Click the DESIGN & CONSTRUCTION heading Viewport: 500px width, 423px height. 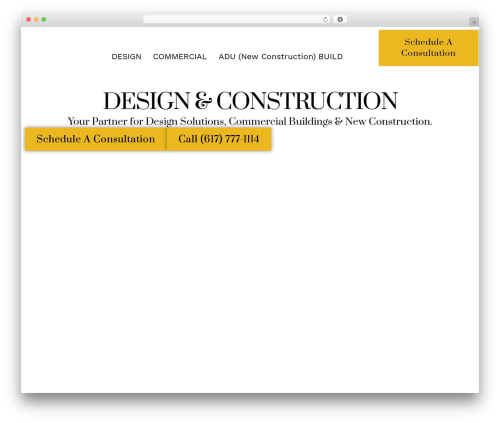tap(250, 101)
